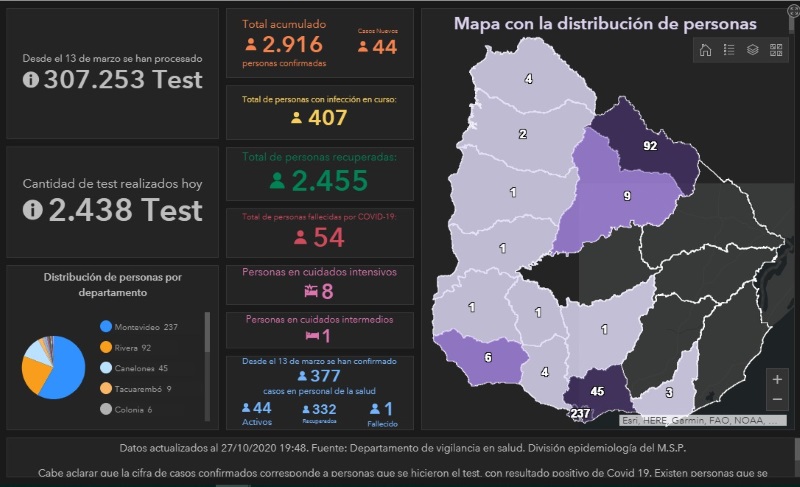This screenshot has height=487, width=800.
Task: Open the basemap gallery grid icon
Action: (x=776, y=50)
